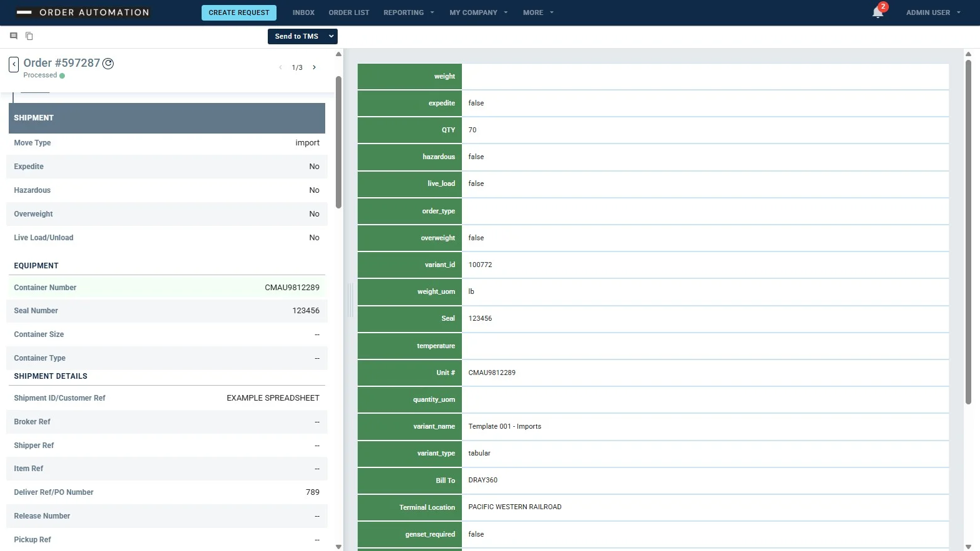Click the copy order icon
Image resolution: width=980 pixels, height=551 pixels.
click(29, 36)
